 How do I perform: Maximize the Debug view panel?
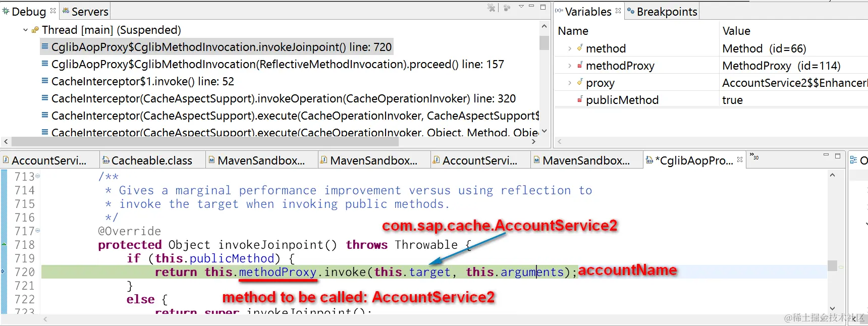[543, 7]
